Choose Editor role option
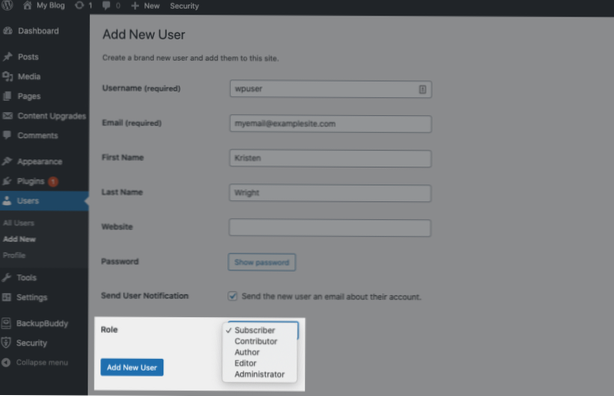Screen dimensions: 614x396 pos(246,363)
